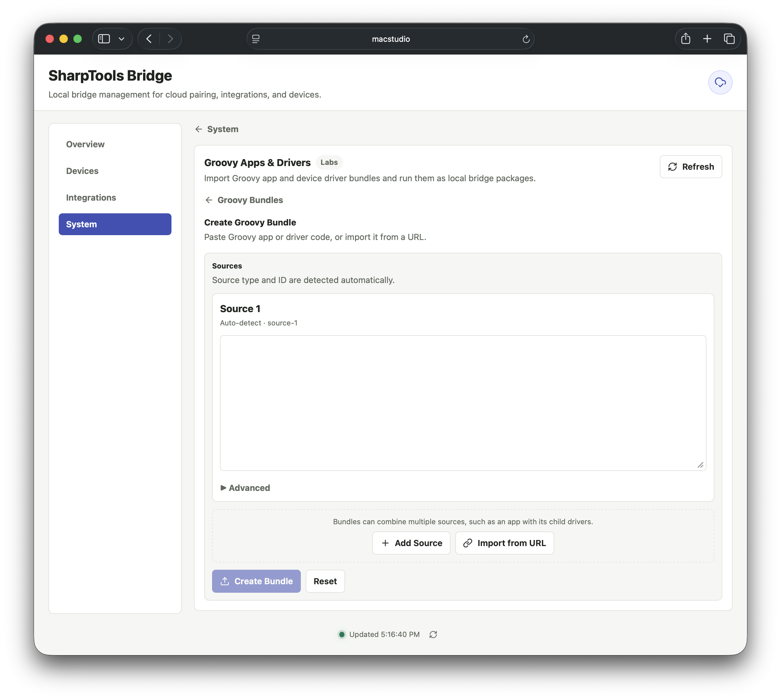Show the tab overview icon

[x=729, y=39]
